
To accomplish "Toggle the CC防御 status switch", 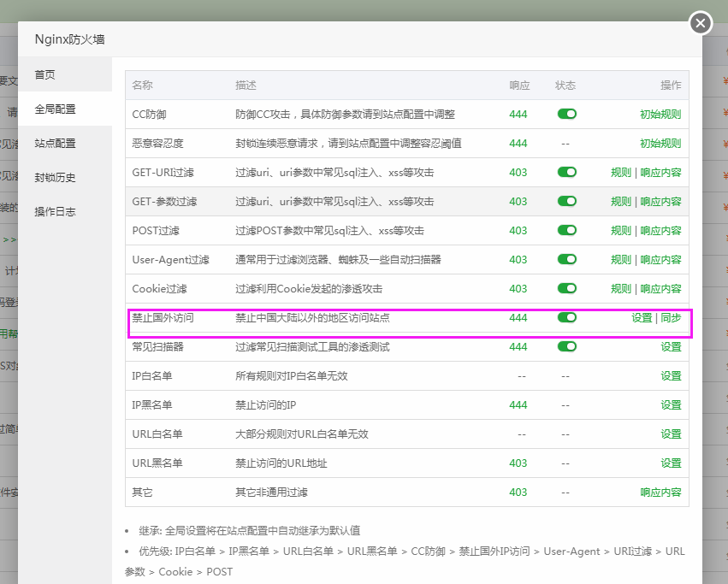I will pos(567,115).
